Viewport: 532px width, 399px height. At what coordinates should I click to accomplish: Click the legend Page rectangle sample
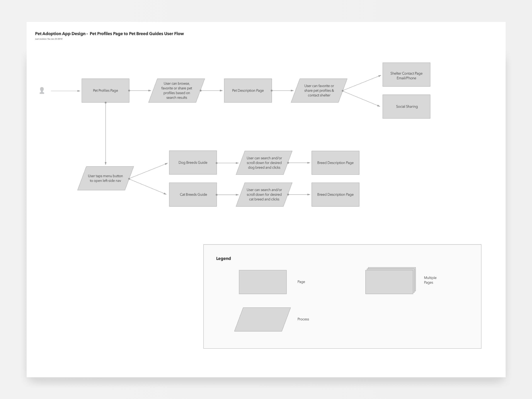click(263, 282)
